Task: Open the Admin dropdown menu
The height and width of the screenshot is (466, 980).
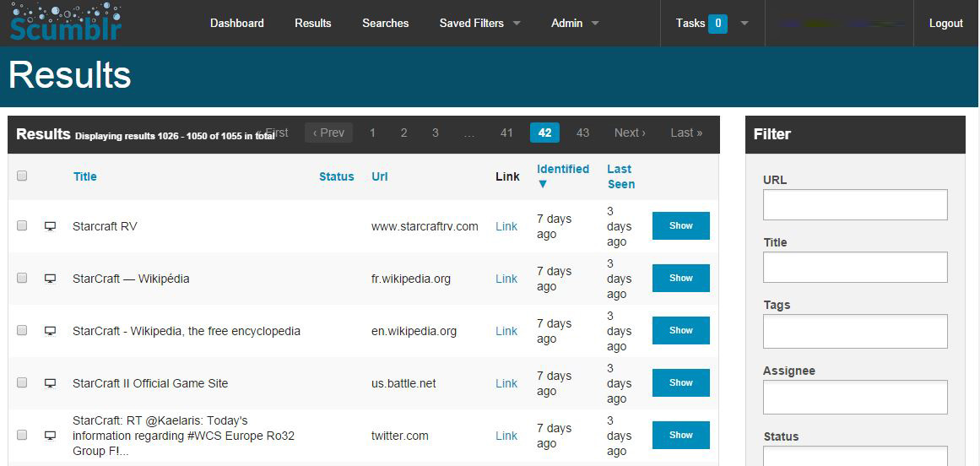Action: 575,23
